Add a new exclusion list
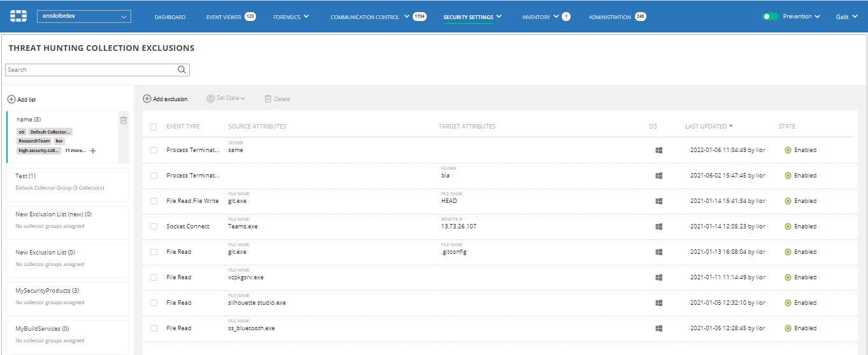868x355 pixels. [22, 100]
